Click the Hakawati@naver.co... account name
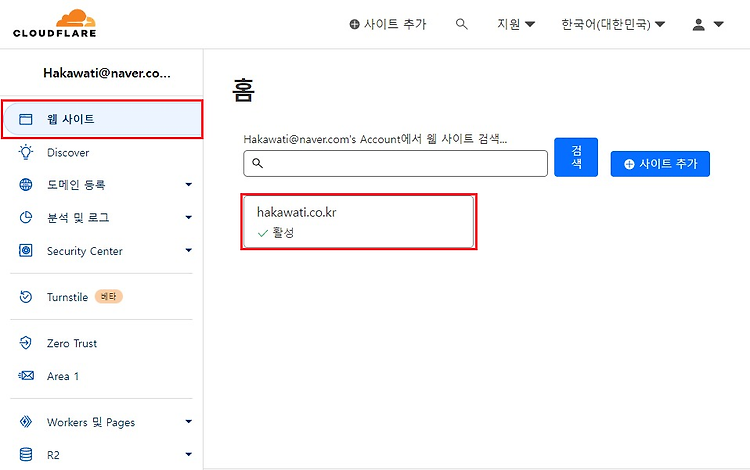 click(107, 73)
